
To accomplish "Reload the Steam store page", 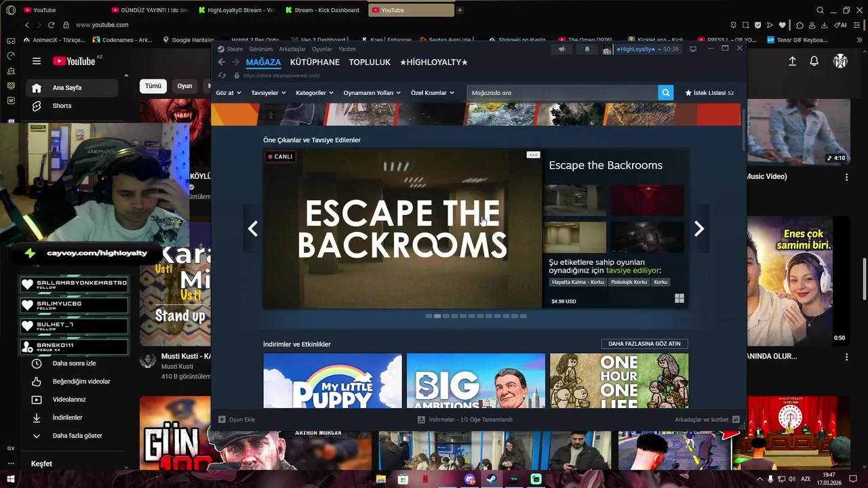I will point(222,75).
